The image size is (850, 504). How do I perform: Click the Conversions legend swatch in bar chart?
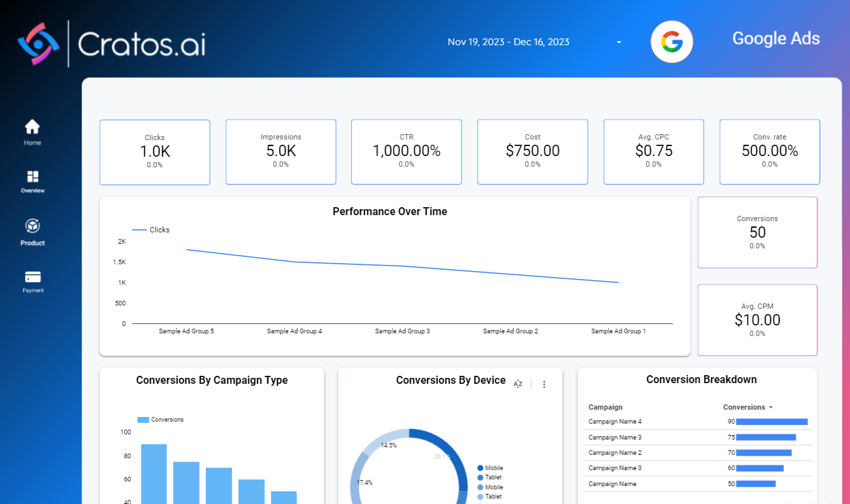pyautogui.click(x=143, y=420)
